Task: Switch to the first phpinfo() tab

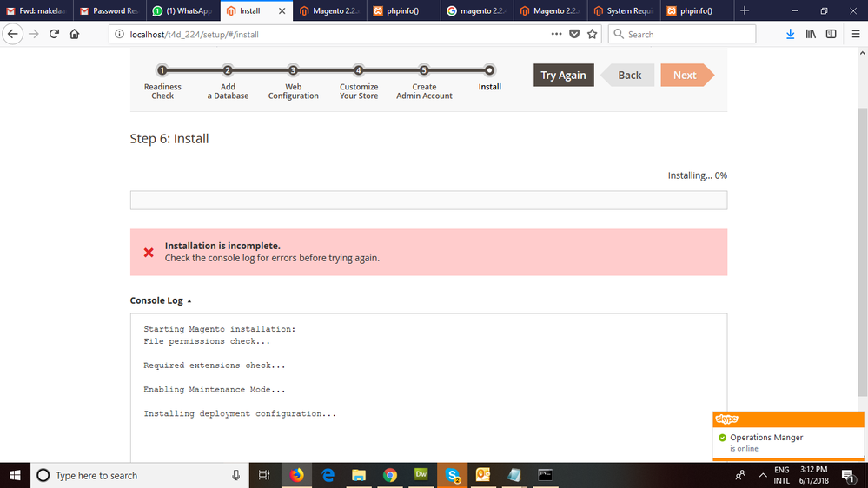Action: coord(403,10)
